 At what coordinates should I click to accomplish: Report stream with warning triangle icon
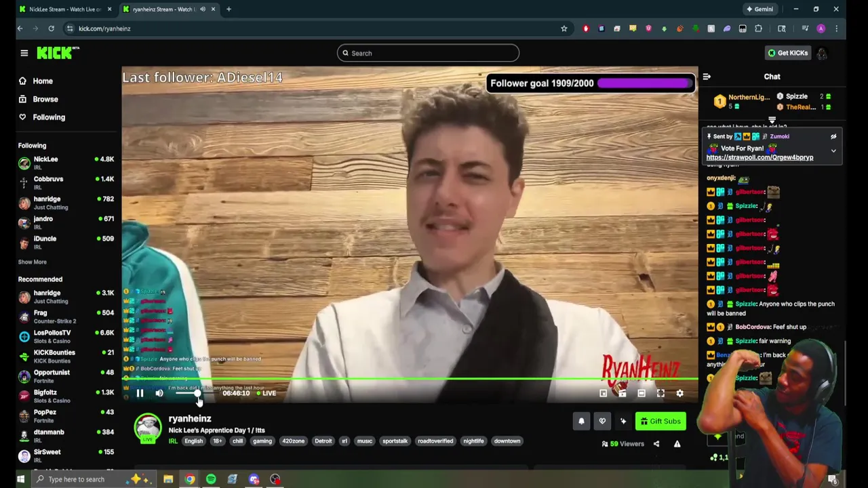pos(677,444)
